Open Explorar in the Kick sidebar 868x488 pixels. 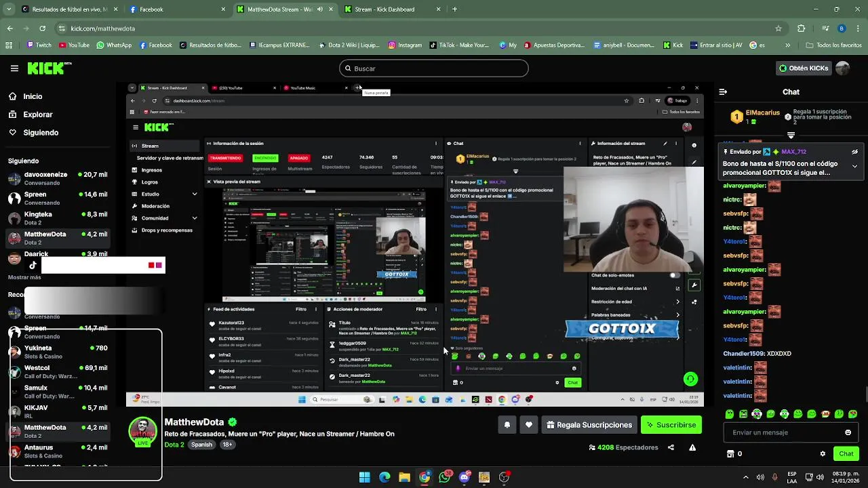click(31, 115)
